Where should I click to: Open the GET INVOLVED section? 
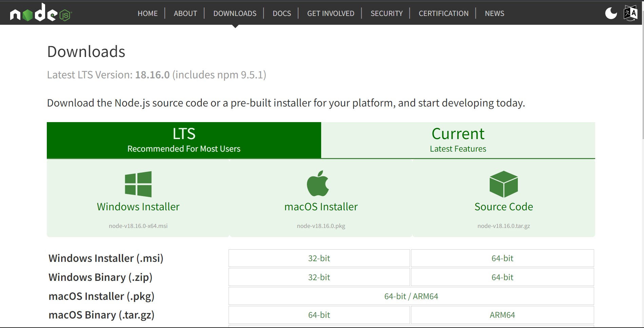click(x=330, y=13)
